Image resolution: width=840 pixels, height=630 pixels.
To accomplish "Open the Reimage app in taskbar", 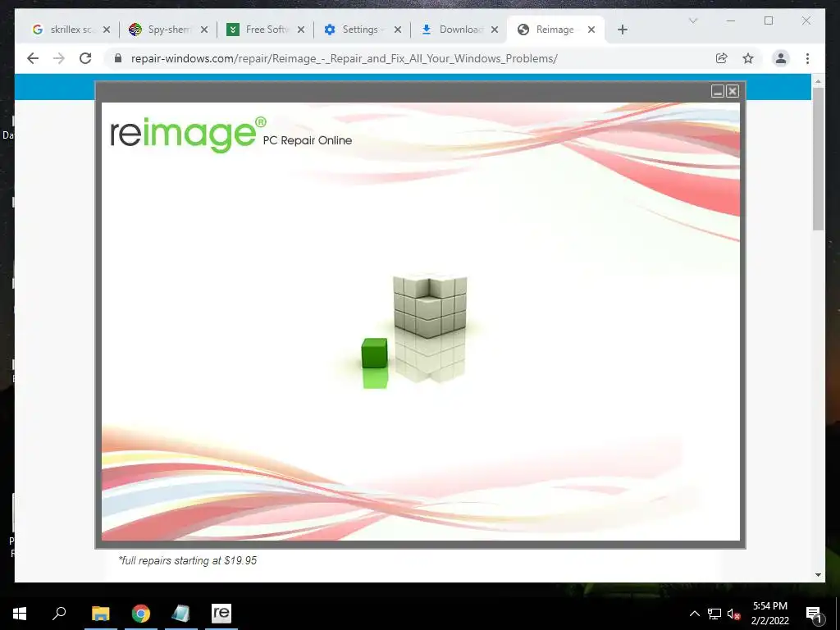I will 221,614.
